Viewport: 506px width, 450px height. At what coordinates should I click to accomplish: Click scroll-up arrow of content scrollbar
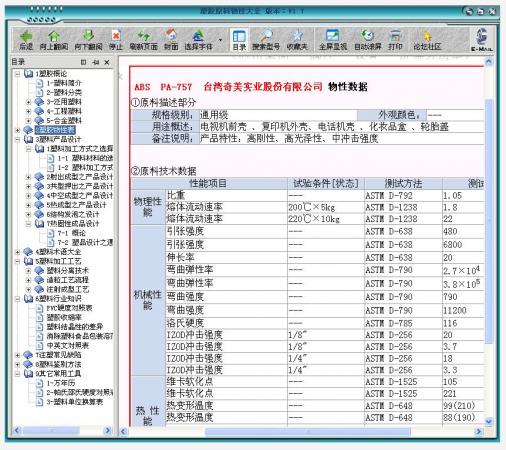click(488, 62)
